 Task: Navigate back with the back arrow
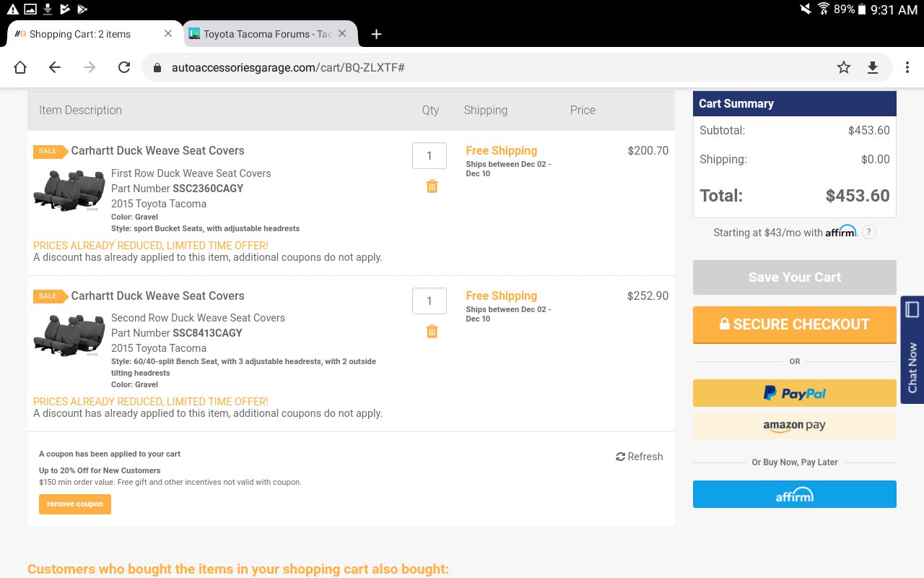click(55, 67)
